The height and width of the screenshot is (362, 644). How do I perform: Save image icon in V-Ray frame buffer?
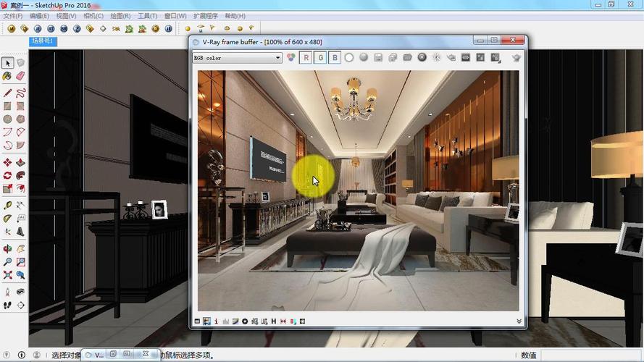[378, 58]
